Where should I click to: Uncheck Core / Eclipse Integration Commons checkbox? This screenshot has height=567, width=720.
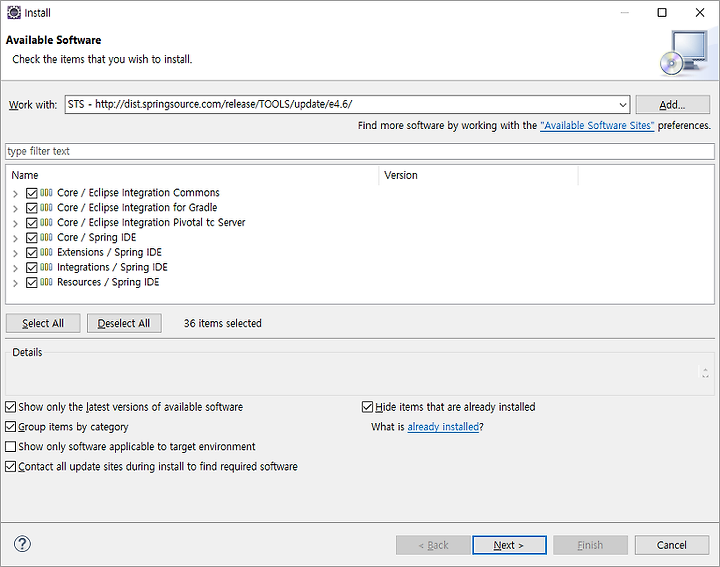pos(32,193)
